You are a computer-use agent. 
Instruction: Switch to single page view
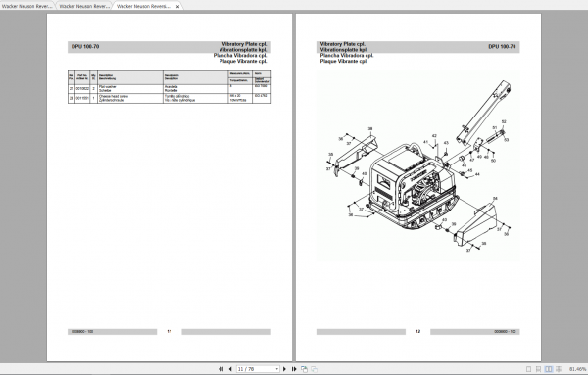coord(529,369)
